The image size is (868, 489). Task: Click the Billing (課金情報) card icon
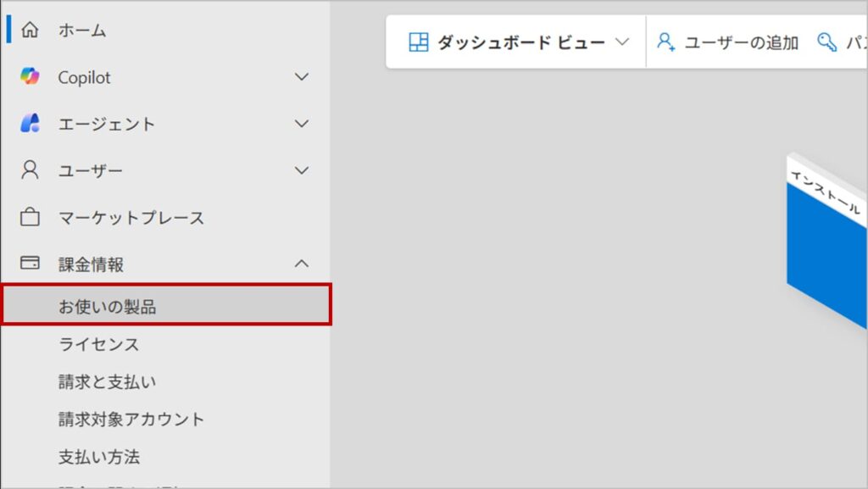click(x=30, y=264)
